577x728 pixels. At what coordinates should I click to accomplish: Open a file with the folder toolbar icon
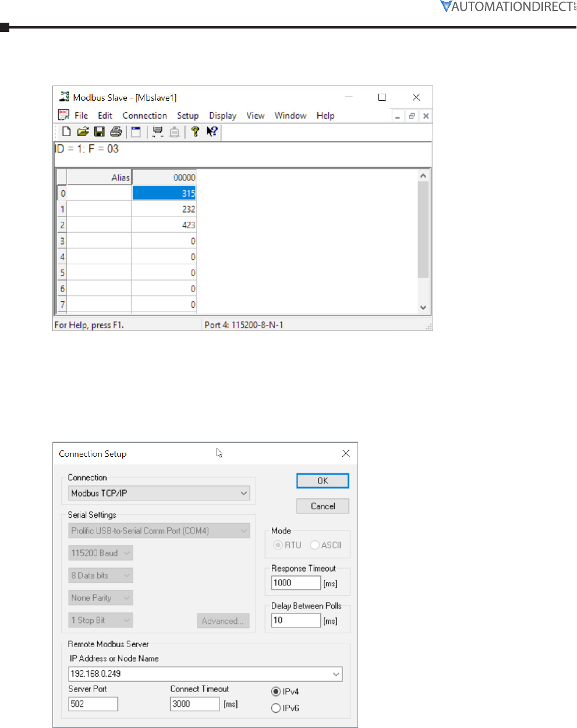[83, 132]
